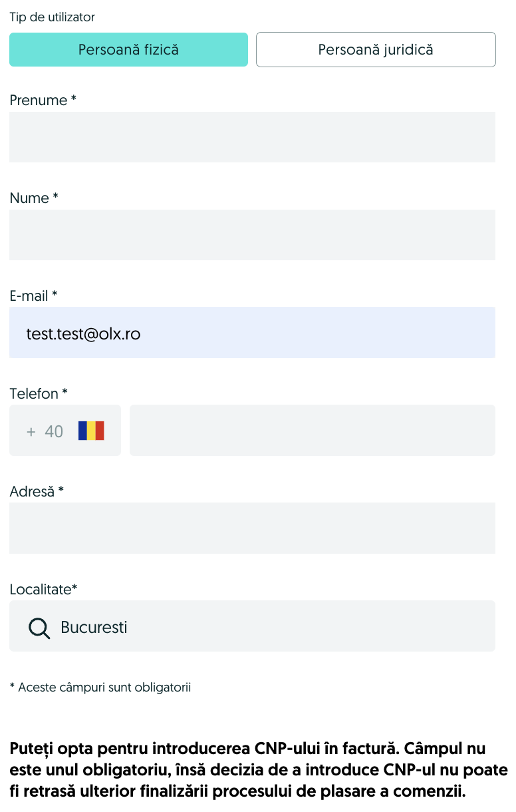The image size is (516, 812).
Task: Click the Romanian flag icon
Action: click(91, 431)
